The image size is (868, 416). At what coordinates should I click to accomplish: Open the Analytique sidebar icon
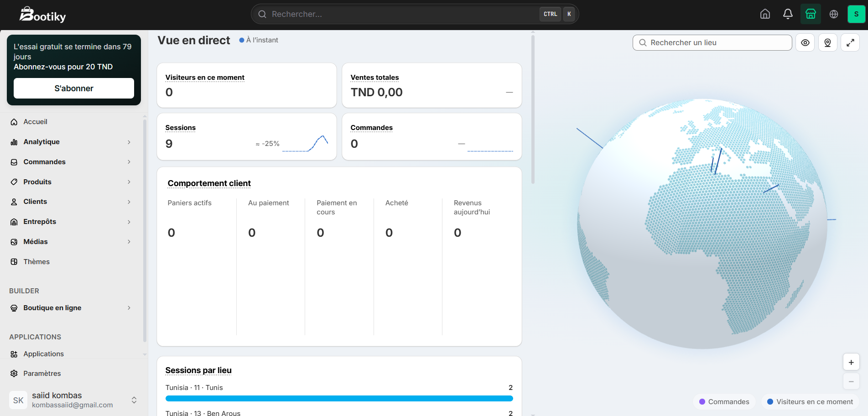14,141
